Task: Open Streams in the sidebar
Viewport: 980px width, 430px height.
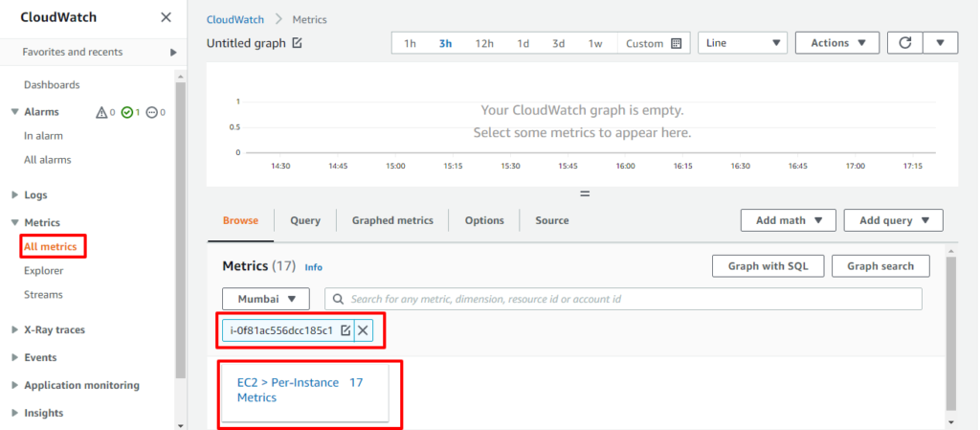Action: (x=43, y=294)
